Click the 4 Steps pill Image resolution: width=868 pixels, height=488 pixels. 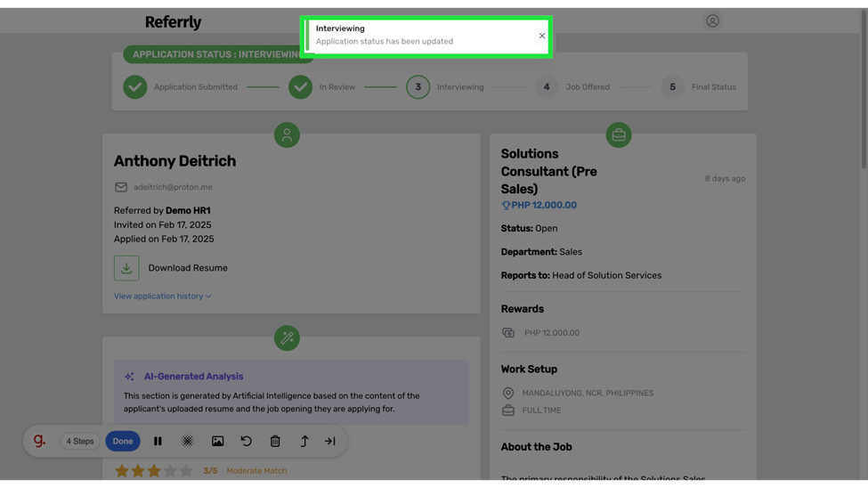(x=79, y=441)
